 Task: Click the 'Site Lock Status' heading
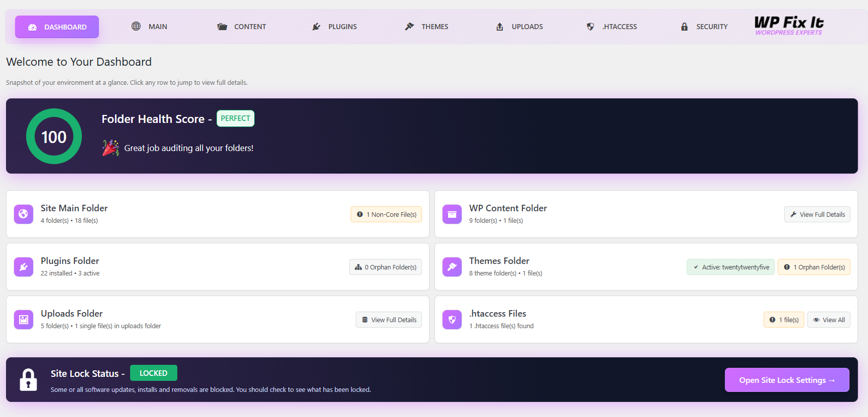point(85,373)
